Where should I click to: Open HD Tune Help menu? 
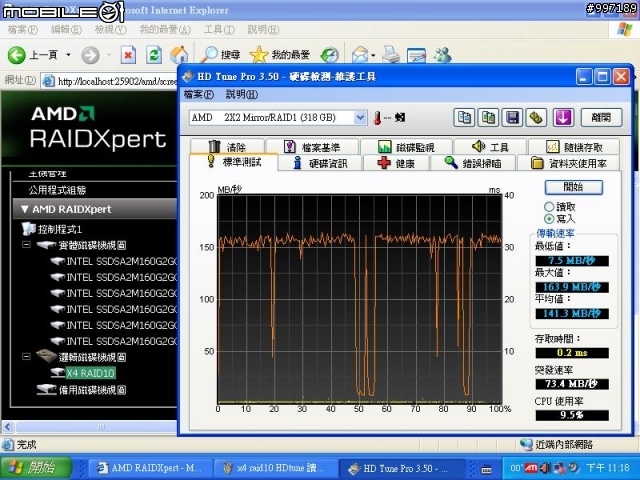point(242,94)
